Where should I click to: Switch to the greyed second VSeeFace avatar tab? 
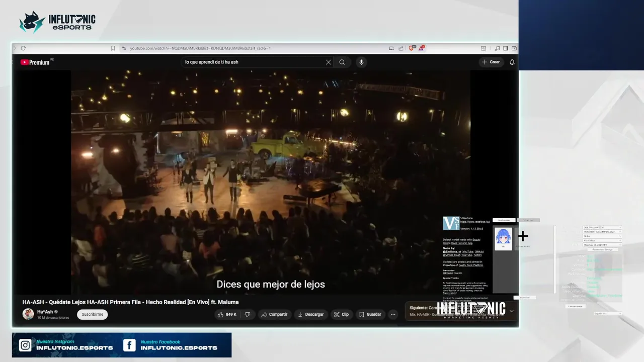click(x=528, y=220)
